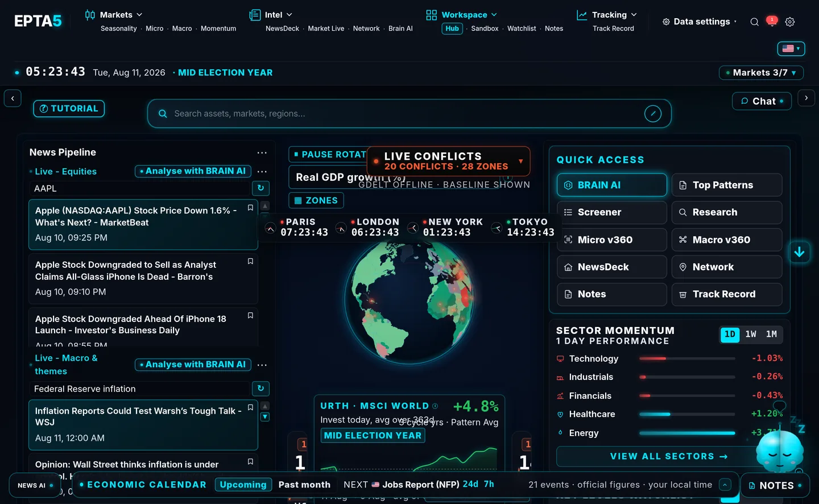This screenshot has height=504, width=819.
Task: Click the rotating globe map
Action: 409,300
